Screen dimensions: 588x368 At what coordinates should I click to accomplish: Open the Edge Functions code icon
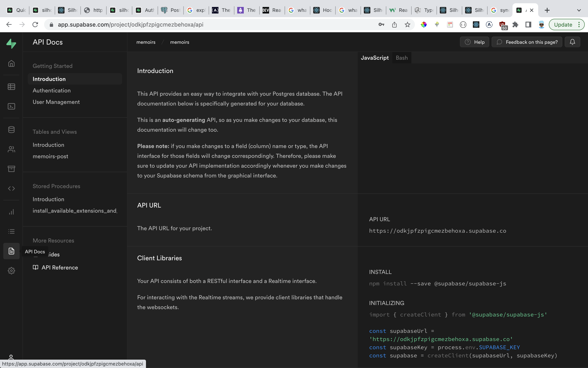click(11, 188)
